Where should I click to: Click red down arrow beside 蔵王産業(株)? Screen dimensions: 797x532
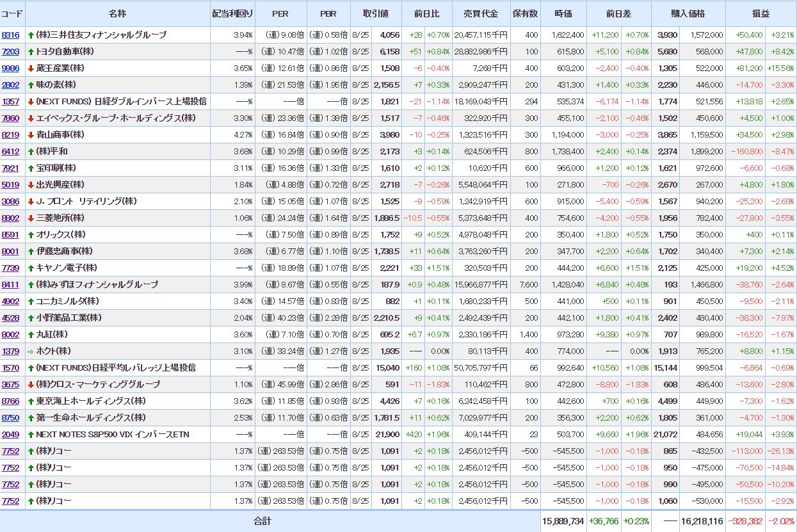(31, 68)
